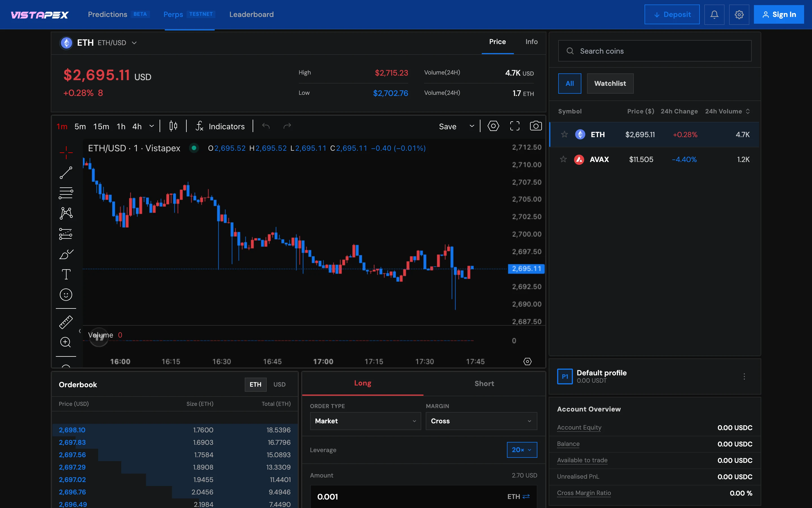Open the emoji icons tool
The height and width of the screenshot is (508, 812).
point(66,295)
